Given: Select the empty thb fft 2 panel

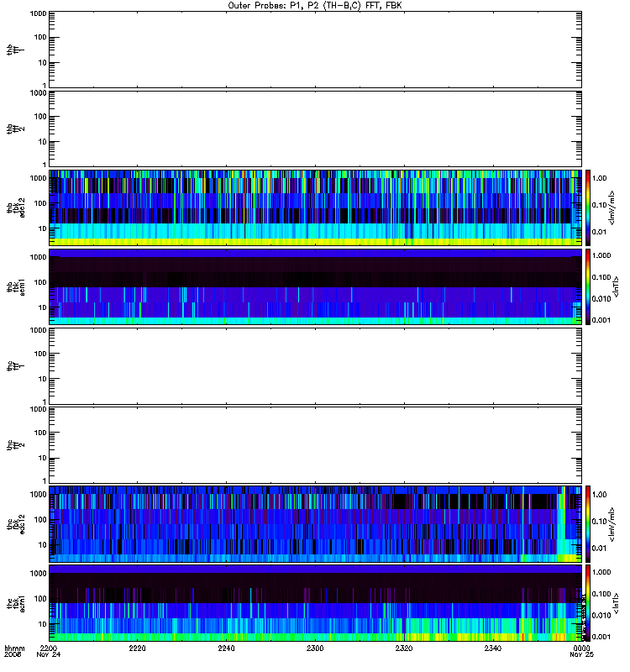Looking at the screenshot, I should pyautogui.click(x=316, y=129).
